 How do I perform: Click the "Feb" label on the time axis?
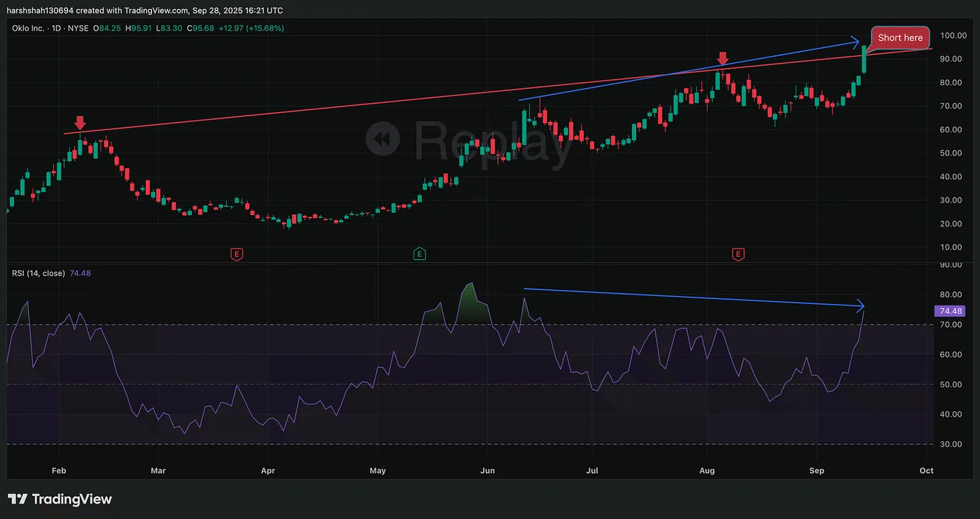[x=59, y=471]
